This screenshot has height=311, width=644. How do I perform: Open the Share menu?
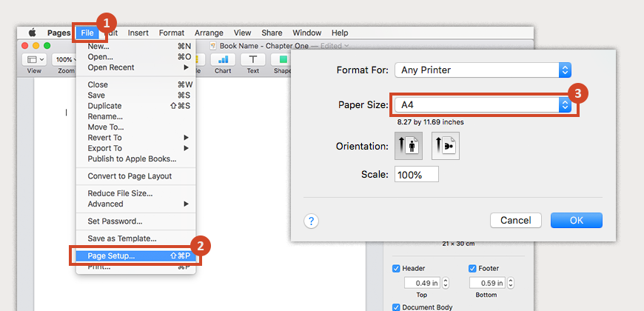pos(272,33)
